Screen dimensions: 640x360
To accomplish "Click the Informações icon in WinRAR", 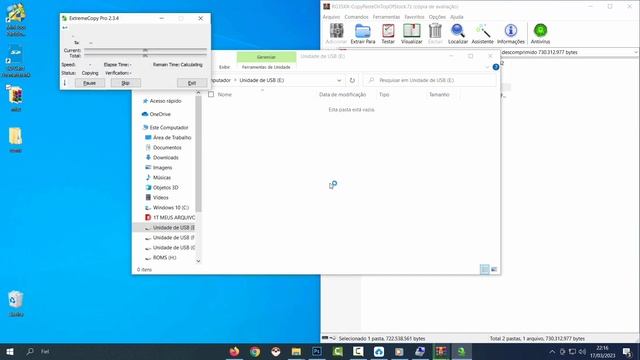I will (x=511, y=33).
